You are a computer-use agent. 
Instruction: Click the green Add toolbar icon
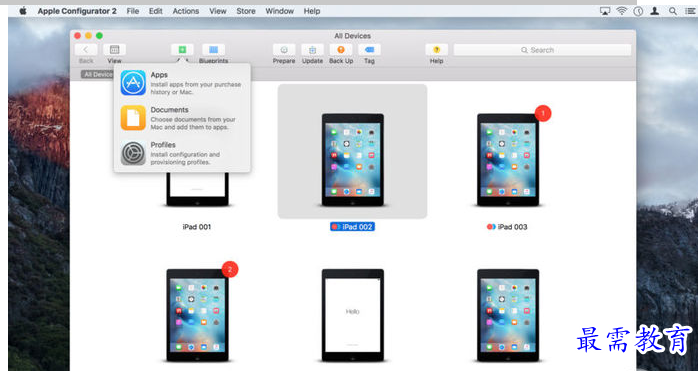[182, 49]
